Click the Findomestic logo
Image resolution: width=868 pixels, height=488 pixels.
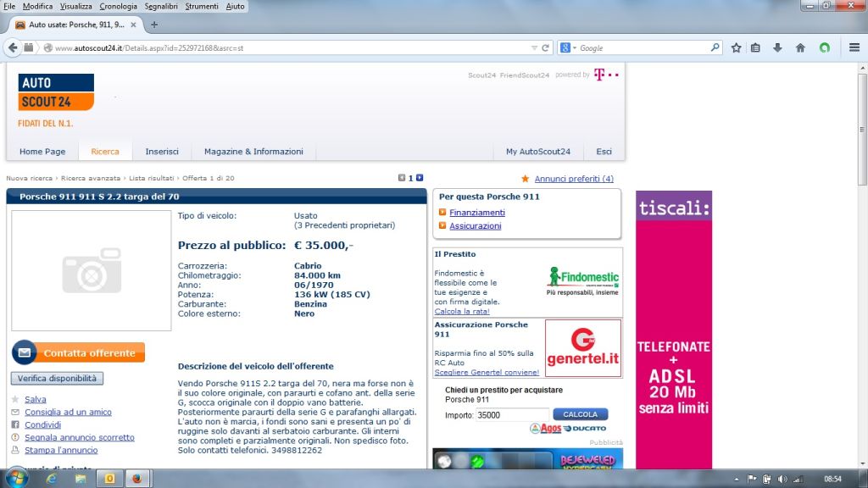pyautogui.click(x=582, y=281)
